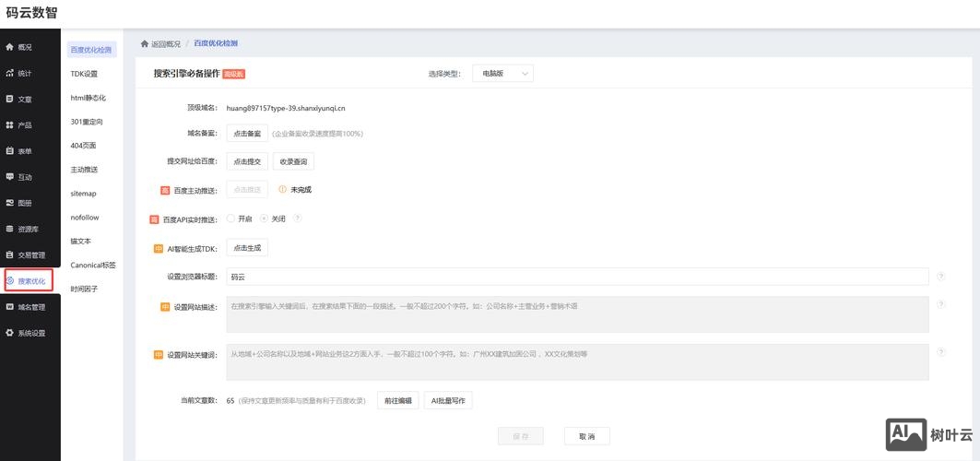Viewport: 980px width, 461px height.
Task: Click the help icon after 关闭 radio
Action: (298, 218)
